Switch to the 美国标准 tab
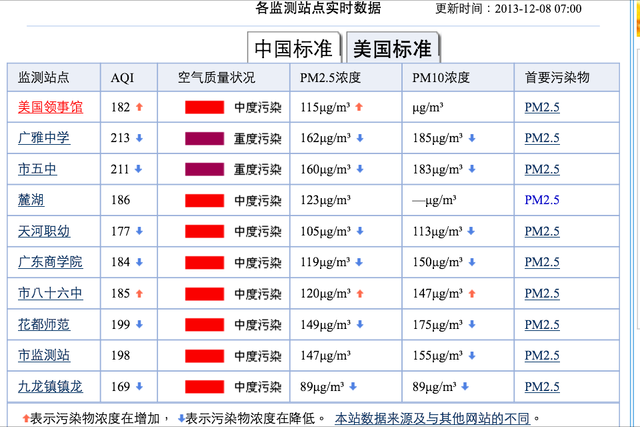This screenshot has width=640, height=427. tap(393, 48)
